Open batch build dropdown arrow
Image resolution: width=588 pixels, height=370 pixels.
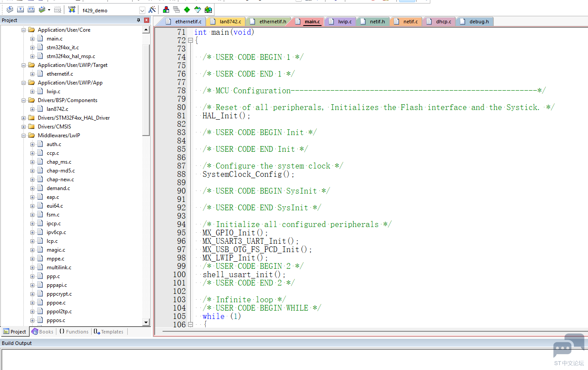coord(49,10)
